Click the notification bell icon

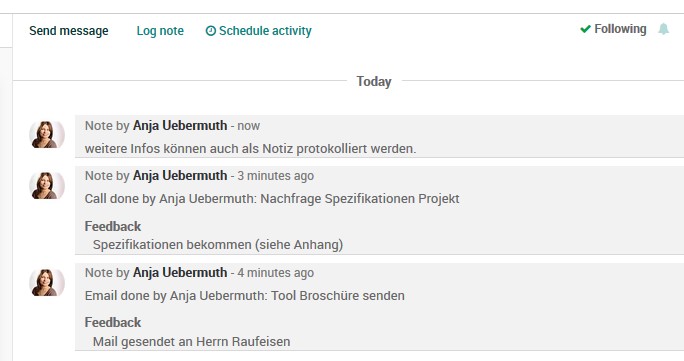pos(663,29)
